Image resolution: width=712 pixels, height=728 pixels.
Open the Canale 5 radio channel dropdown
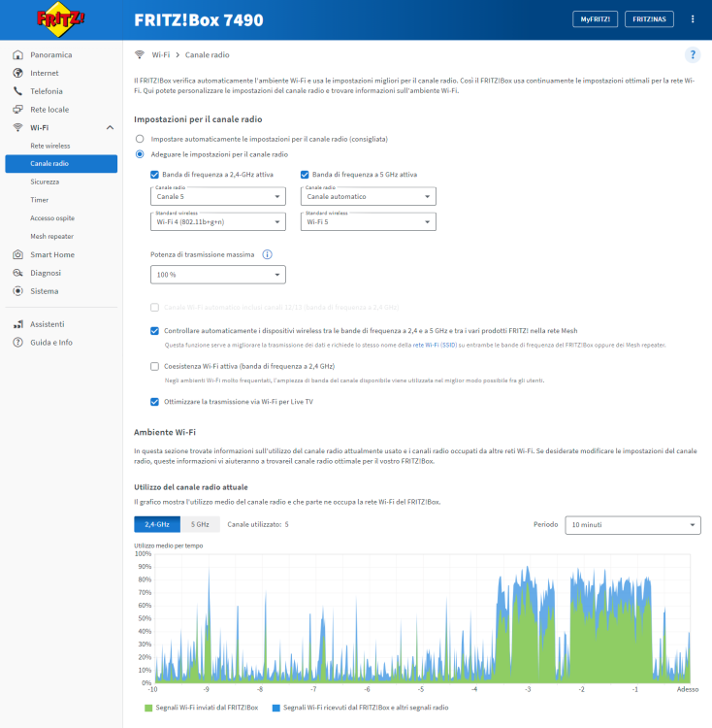tap(218, 196)
